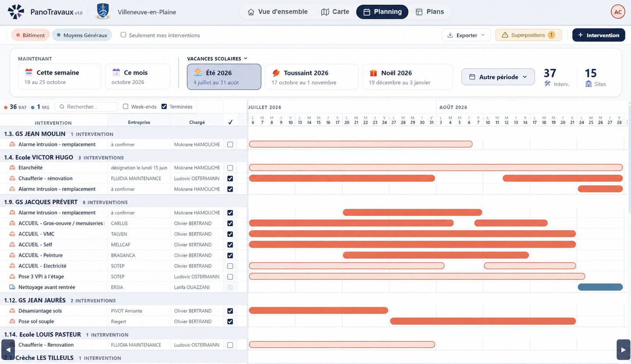
Task: Click the PanoTravaux logo icon
Action: click(x=16, y=12)
